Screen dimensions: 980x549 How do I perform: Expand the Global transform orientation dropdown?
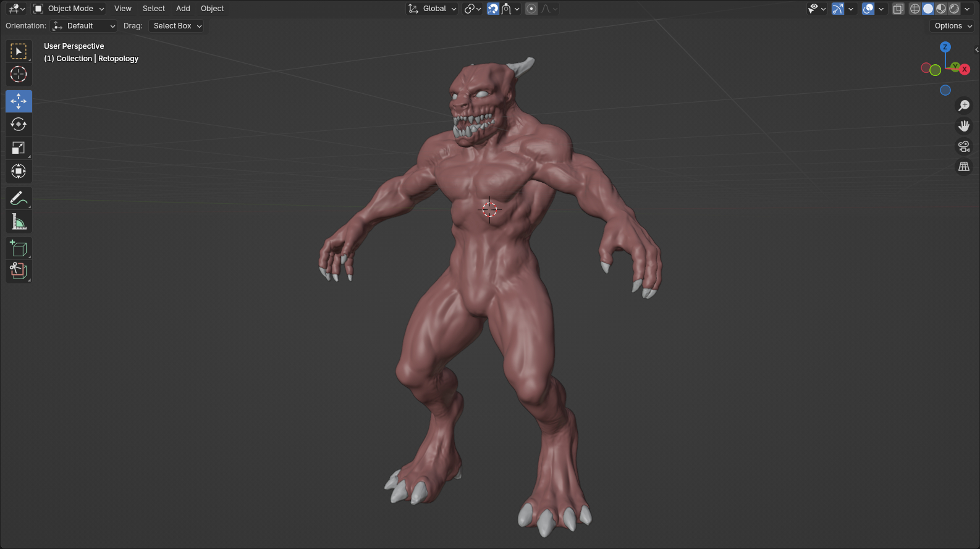[433, 9]
